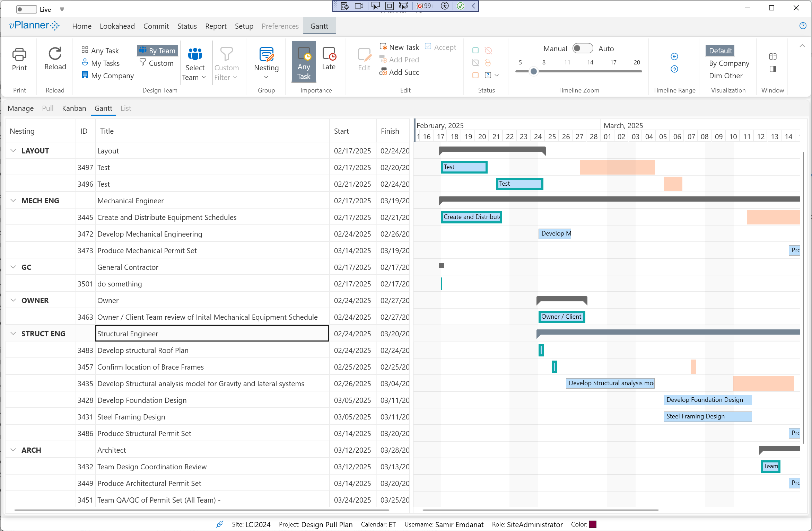The width and height of the screenshot is (812, 531).
Task: Click the Develop Foundation Design Gantt bar
Action: (x=707, y=400)
